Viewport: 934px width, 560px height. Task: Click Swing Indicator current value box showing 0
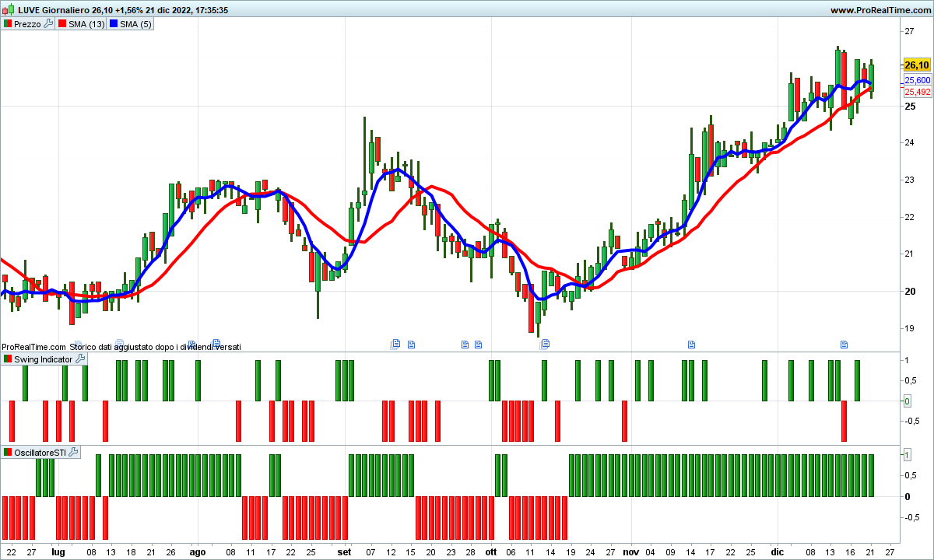[x=908, y=401]
